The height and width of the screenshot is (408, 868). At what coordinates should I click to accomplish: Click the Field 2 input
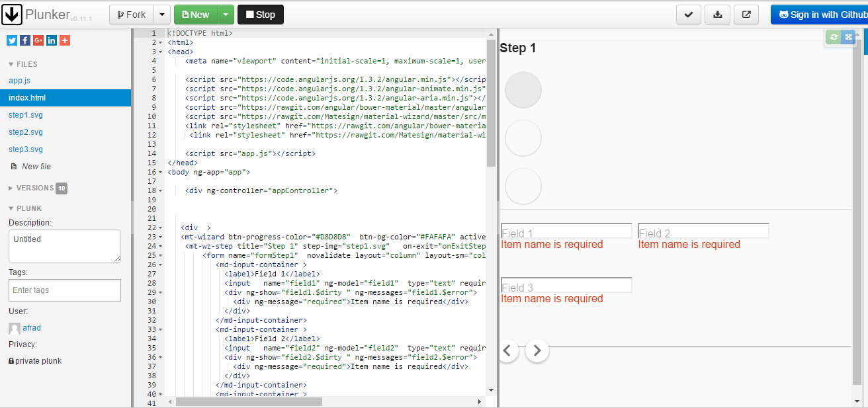pos(703,231)
